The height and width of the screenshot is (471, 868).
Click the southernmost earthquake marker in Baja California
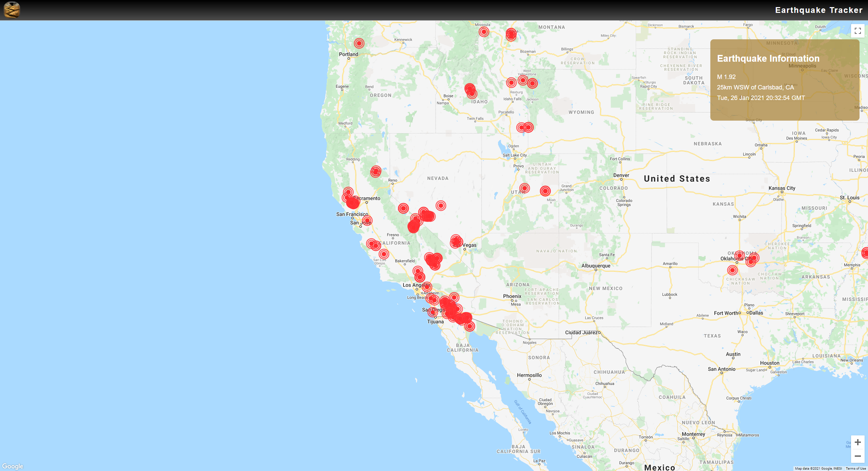pos(470,326)
